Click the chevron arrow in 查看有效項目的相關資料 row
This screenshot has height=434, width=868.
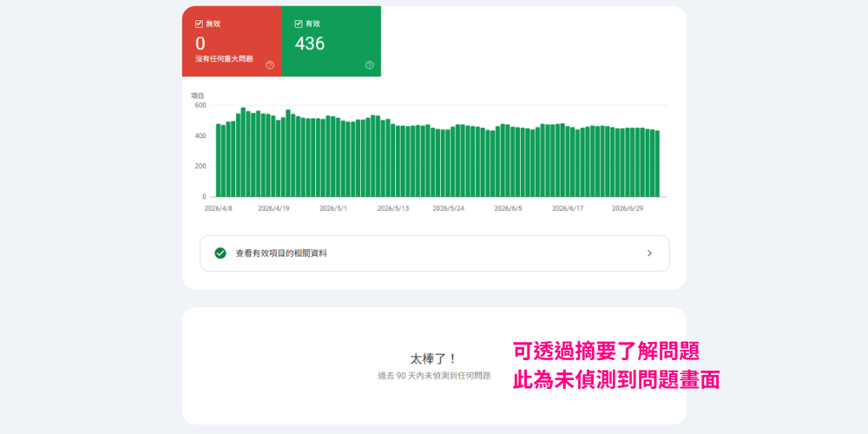click(x=649, y=253)
